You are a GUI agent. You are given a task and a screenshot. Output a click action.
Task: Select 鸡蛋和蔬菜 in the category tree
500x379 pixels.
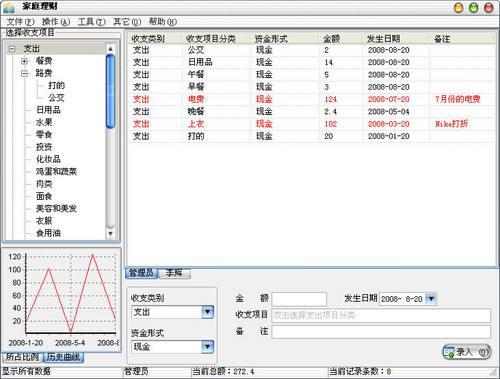[x=56, y=172]
